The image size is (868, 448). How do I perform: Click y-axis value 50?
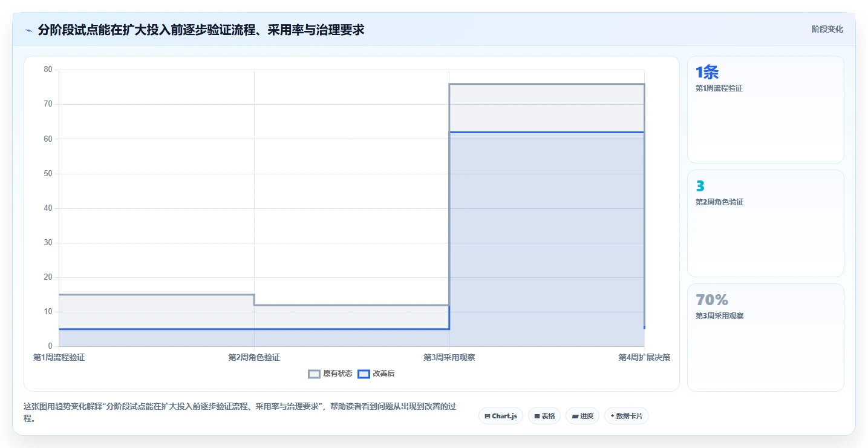pos(48,173)
